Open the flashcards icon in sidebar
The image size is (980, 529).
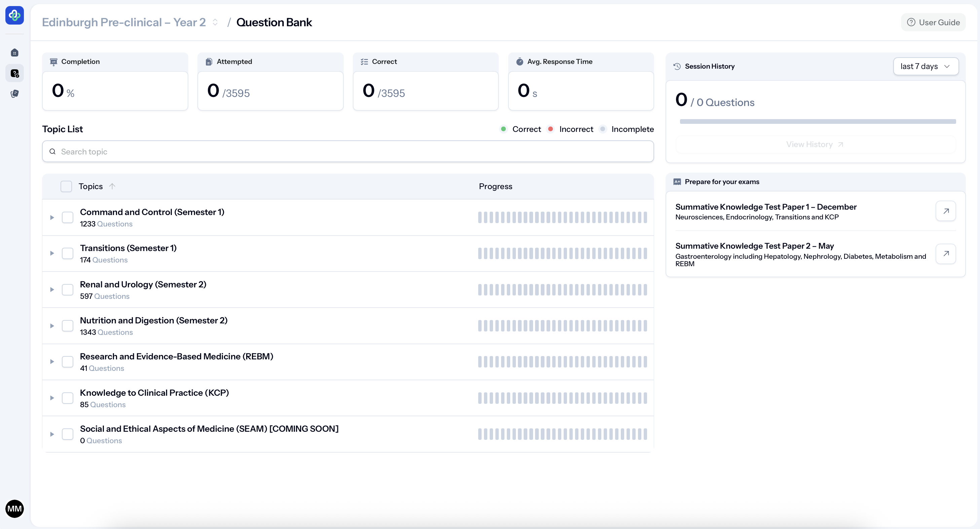14,94
